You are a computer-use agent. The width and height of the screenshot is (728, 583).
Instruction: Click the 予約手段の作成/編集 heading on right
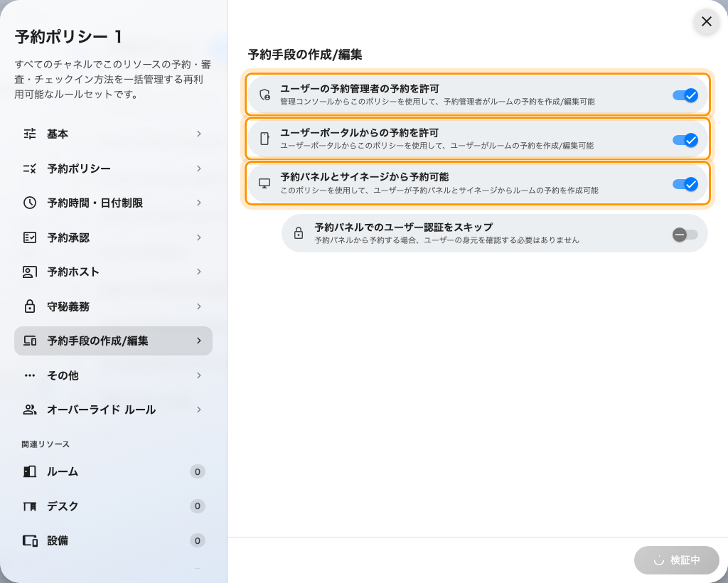point(305,54)
